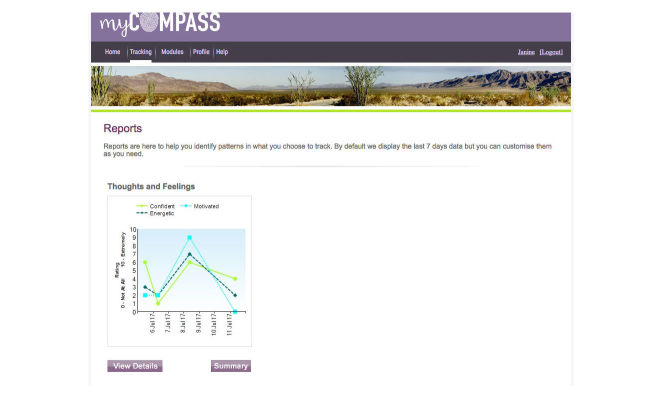Go to the Profile page

pyautogui.click(x=201, y=52)
